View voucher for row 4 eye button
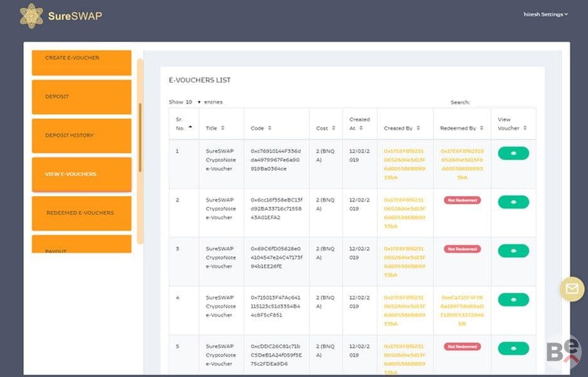Screen dimensions: 588x377 point(513,300)
